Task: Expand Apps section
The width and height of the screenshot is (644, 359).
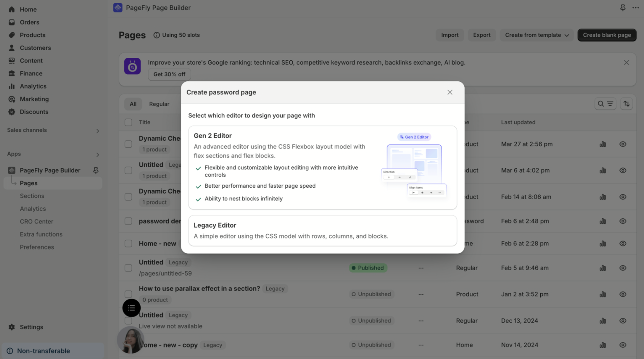Action: 98,154
